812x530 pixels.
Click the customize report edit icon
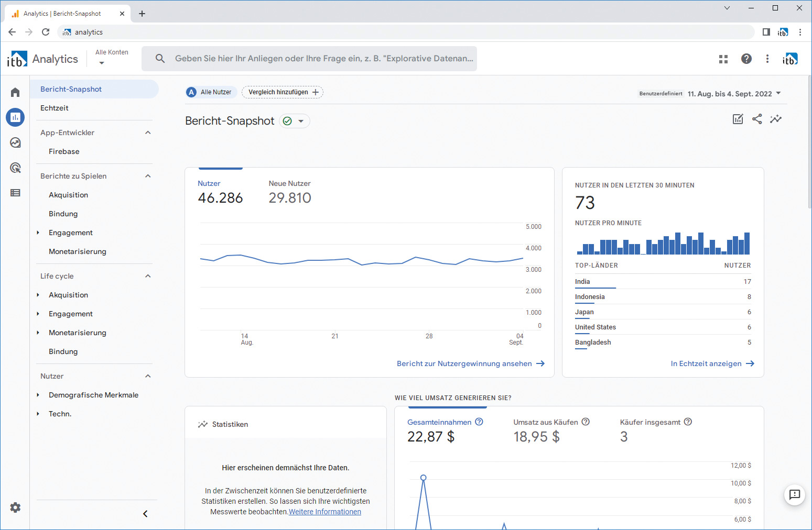coord(738,119)
